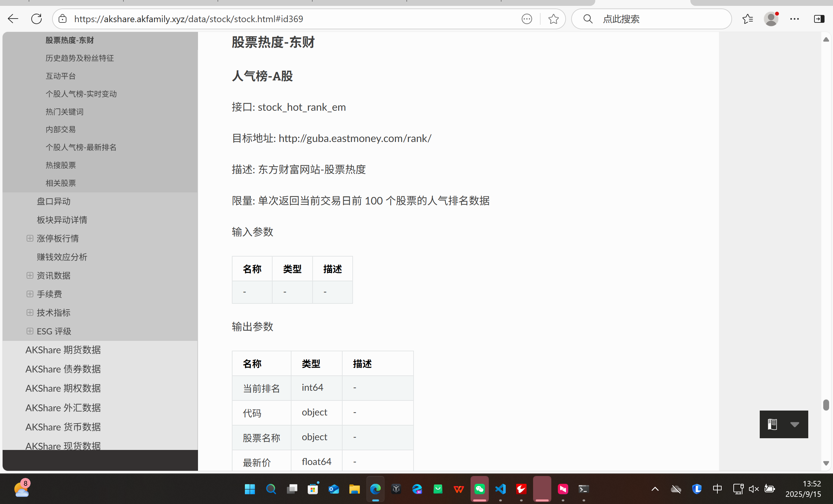Viewport: 833px width, 504px height.
Task: Open 相关股票 in the sidebar
Action: click(x=61, y=183)
